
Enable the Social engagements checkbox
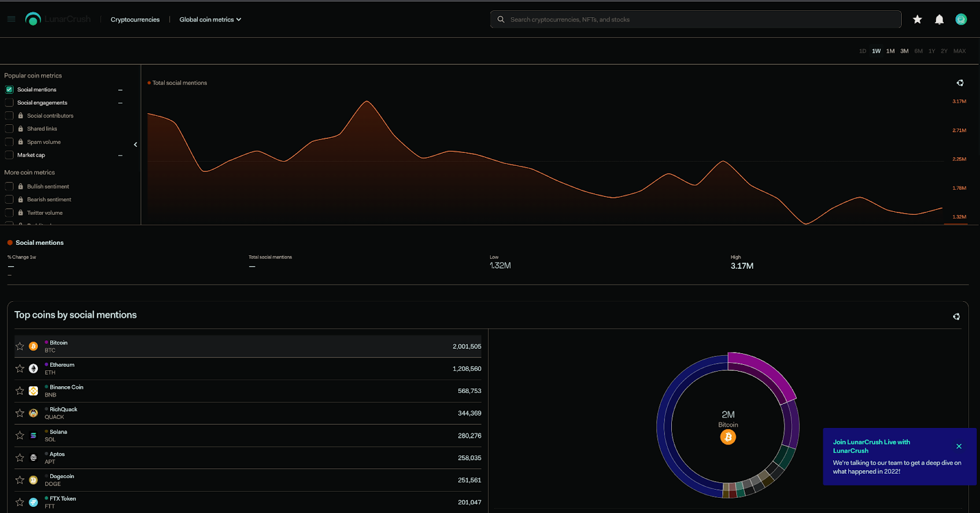[x=9, y=103]
